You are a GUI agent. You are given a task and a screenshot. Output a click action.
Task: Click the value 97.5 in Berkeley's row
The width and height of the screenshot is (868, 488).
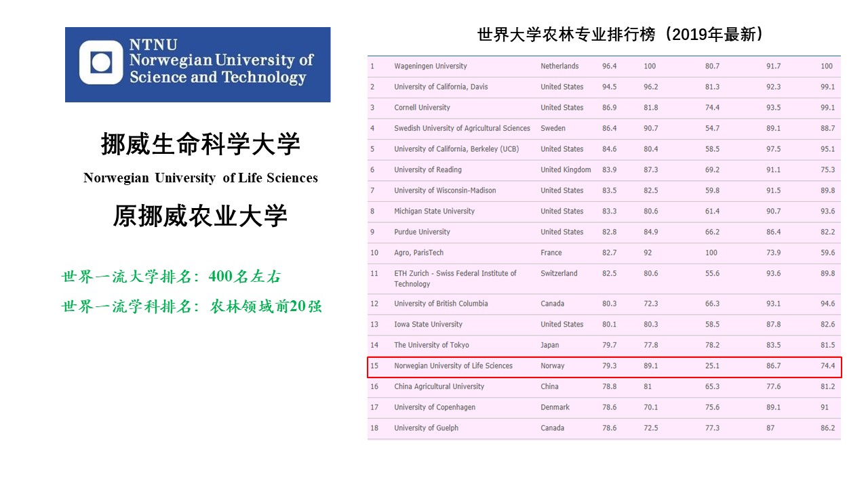point(773,149)
